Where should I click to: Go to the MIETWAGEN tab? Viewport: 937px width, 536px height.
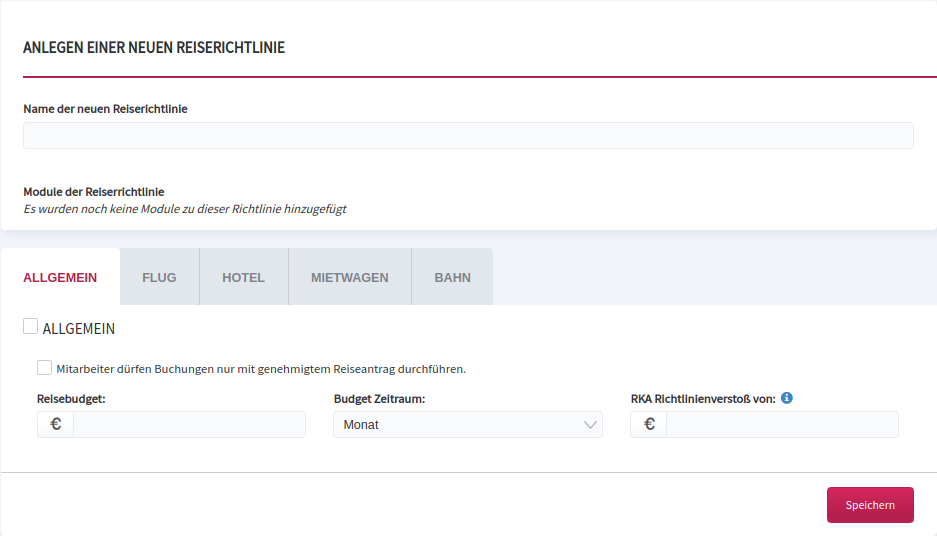(350, 277)
